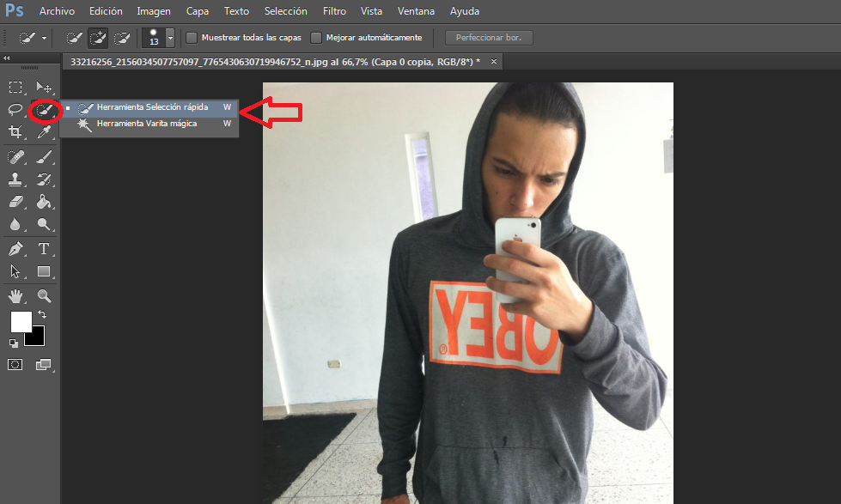Choose New selection mode in options bar
The width and height of the screenshot is (841, 504).
point(74,38)
